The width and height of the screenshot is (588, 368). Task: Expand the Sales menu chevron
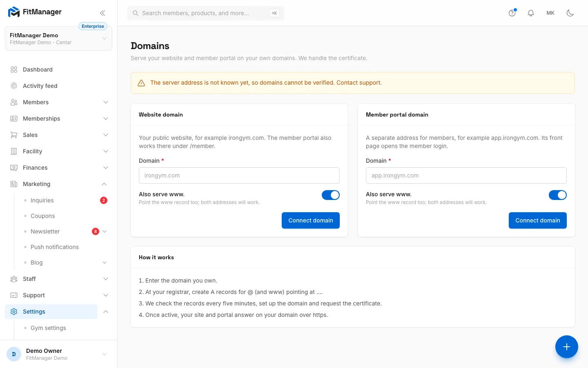[106, 135]
